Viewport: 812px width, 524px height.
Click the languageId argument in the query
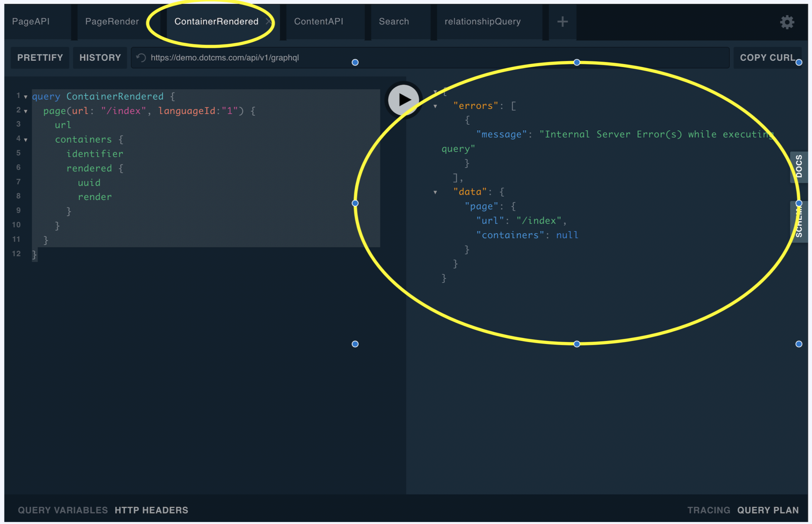187,111
